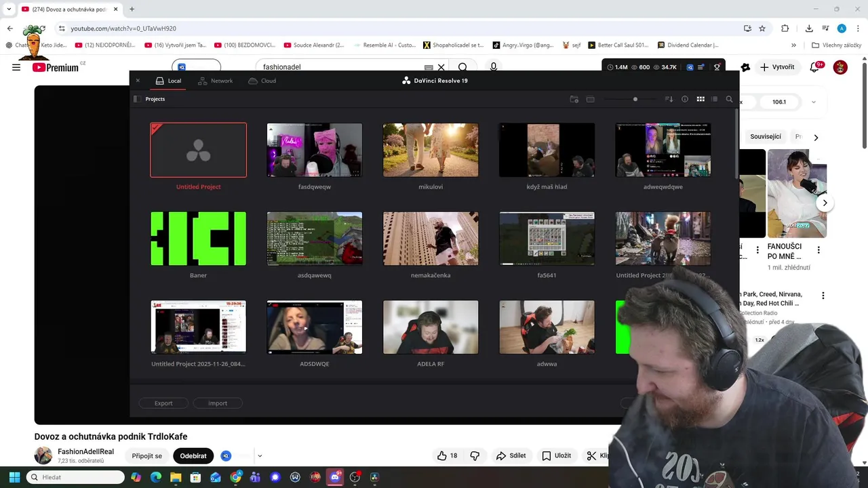Select the adwwa project thumbnail
Screen dimensions: 868x488
tap(547, 327)
